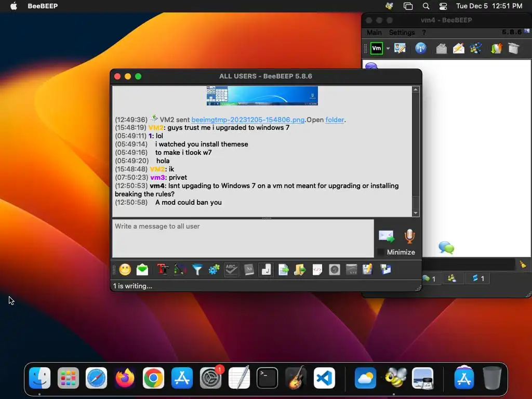Toggle the dictionary word completer icon

click(249, 270)
